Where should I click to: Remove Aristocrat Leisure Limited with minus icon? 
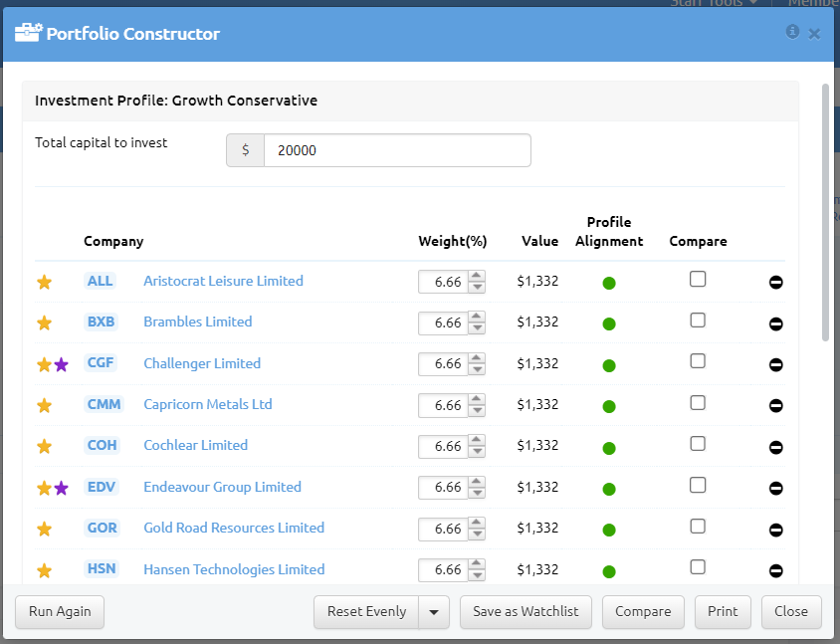[775, 282]
